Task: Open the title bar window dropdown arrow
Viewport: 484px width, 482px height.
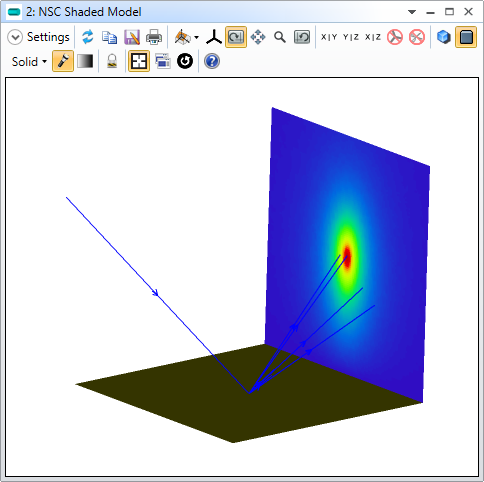Action: tap(412, 12)
